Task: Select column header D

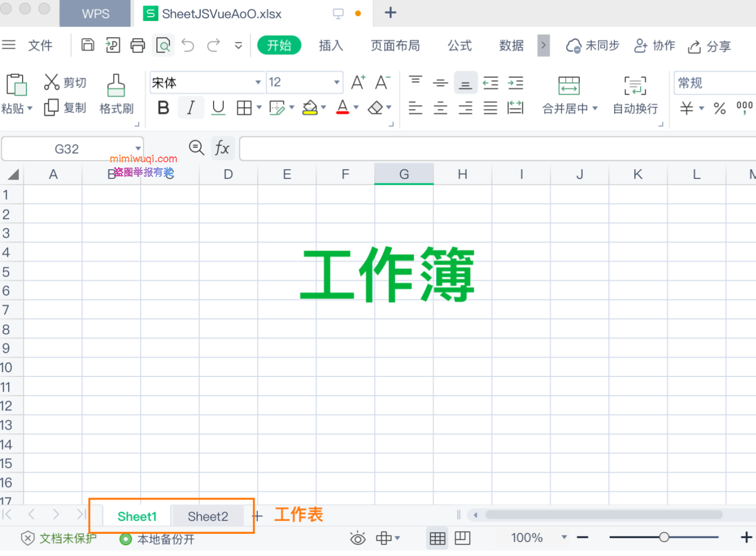Action: coord(228,174)
